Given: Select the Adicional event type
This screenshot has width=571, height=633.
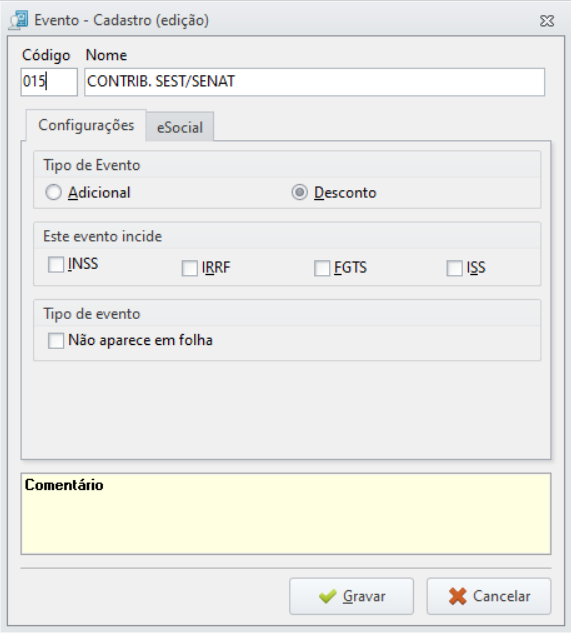Looking at the screenshot, I should 53,193.
